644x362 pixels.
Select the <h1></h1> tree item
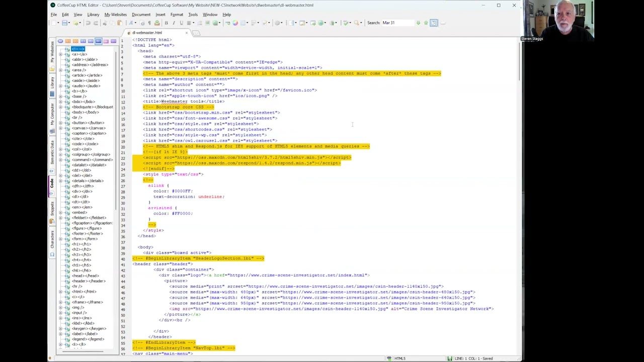pos(81,244)
